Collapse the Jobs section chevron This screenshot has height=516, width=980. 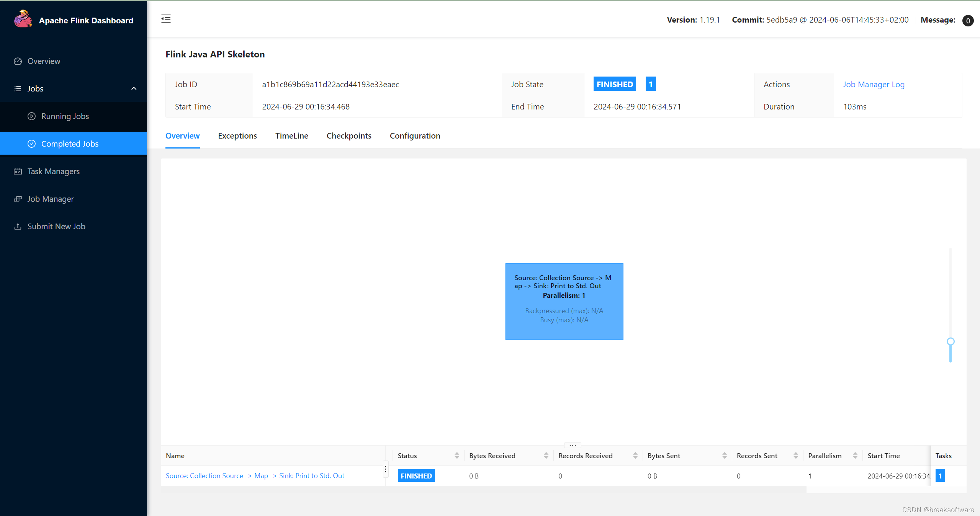point(134,88)
